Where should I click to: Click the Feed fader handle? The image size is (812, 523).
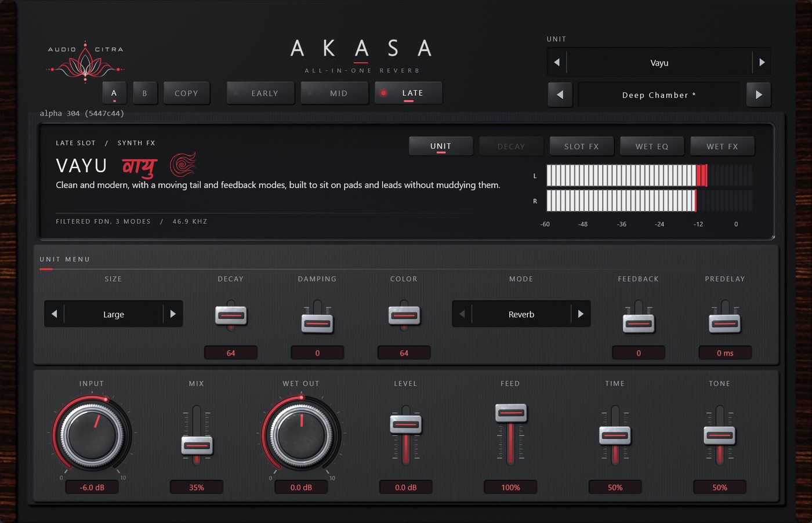pos(511,413)
